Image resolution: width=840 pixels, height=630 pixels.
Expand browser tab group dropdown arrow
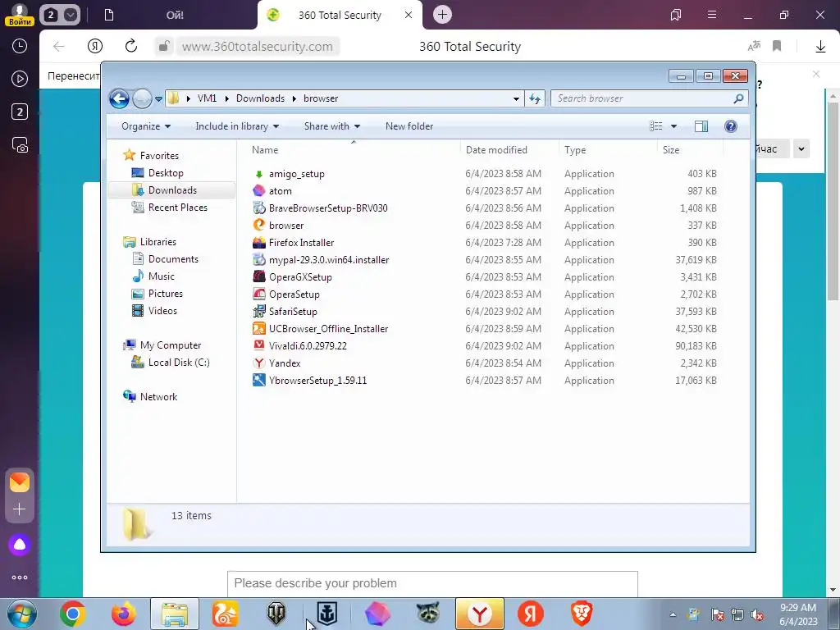pos(71,15)
